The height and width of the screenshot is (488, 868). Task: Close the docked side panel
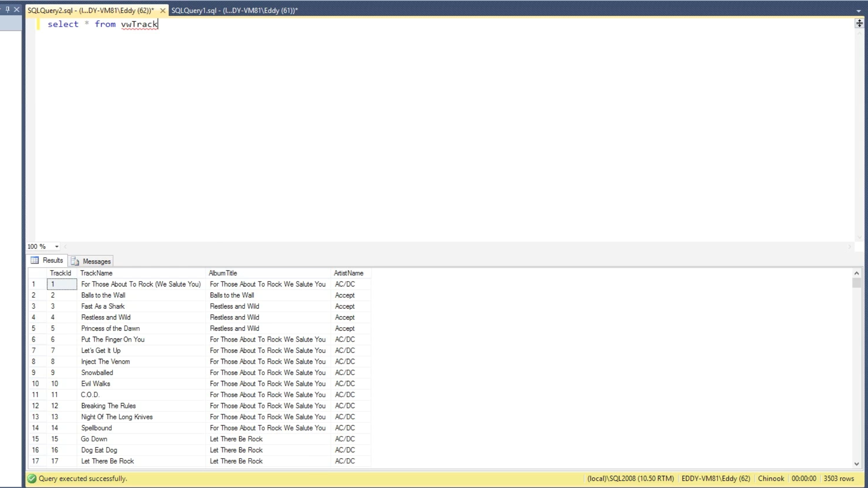[x=17, y=9]
